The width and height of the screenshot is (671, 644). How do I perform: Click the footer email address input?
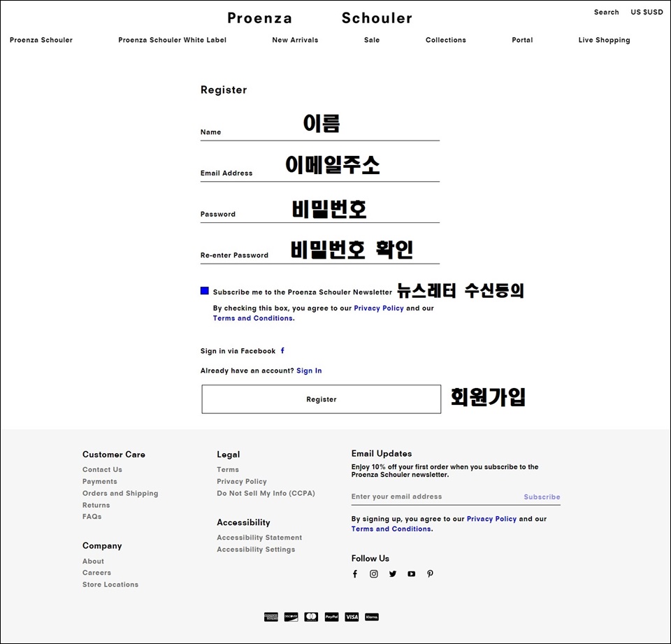coord(434,496)
